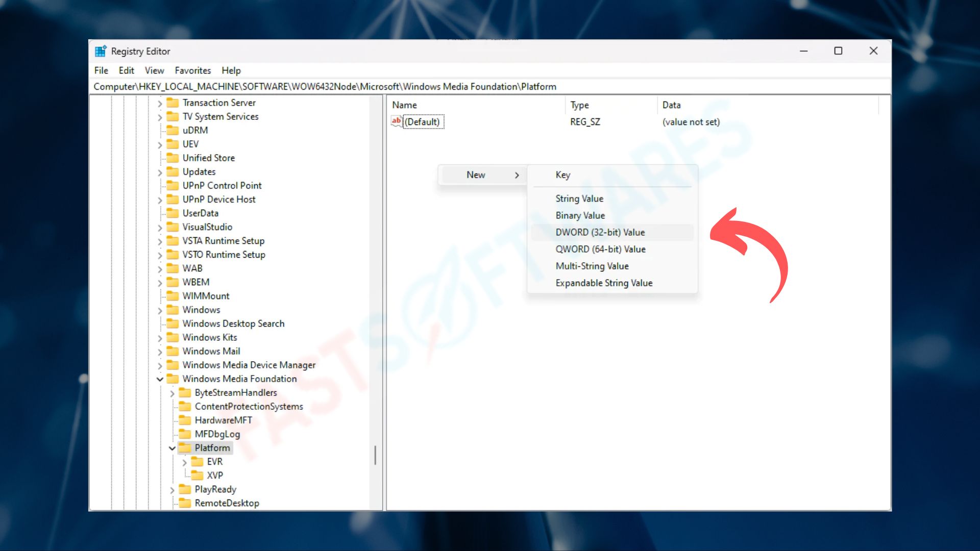Click the PlayReady folder icon

[185, 489]
